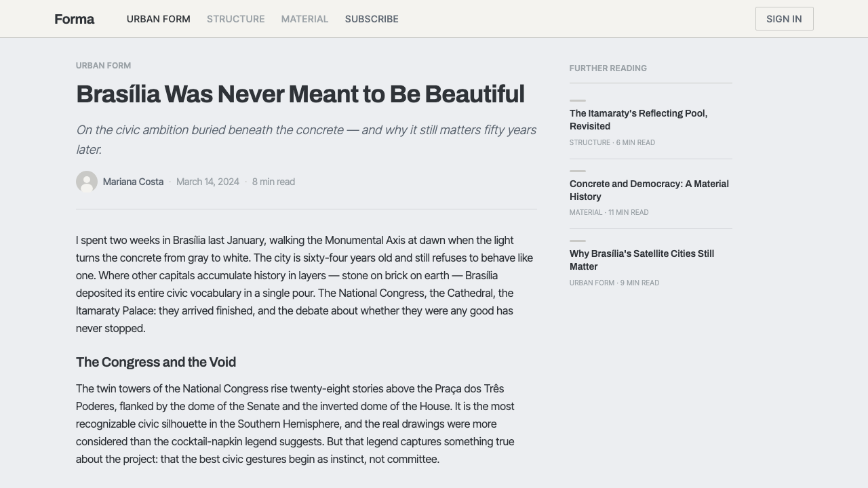Open The Itamaraty's Reflecting Pool, Revisited
This screenshot has height=488, width=868.
click(638, 120)
